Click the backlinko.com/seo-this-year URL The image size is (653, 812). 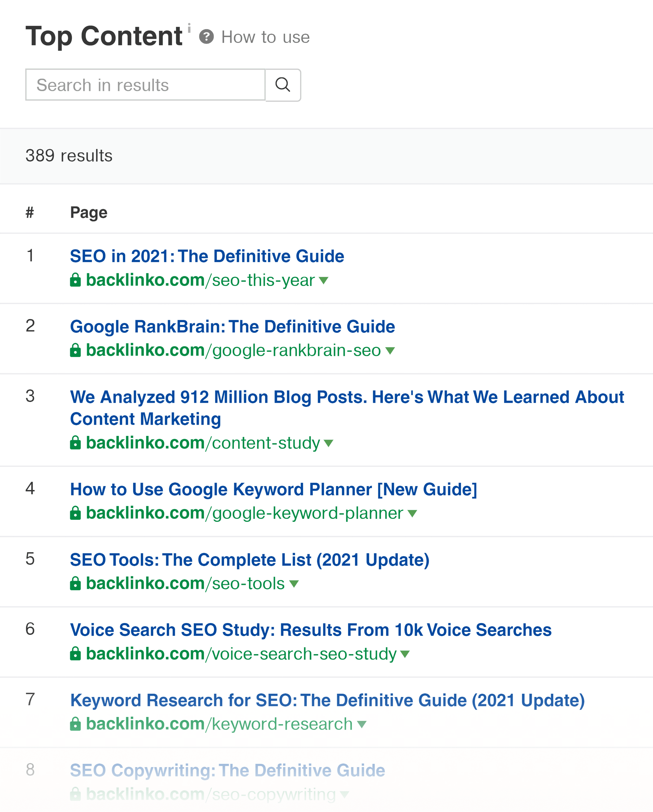(x=200, y=280)
